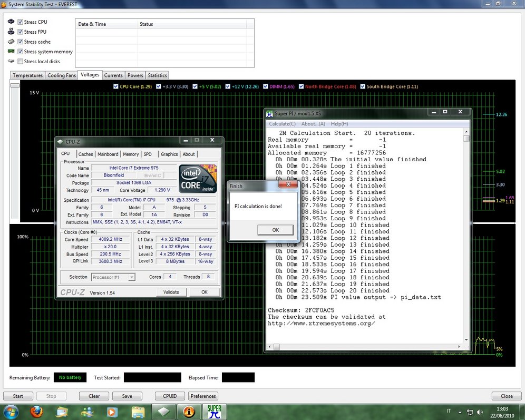Screen dimensions: 525x420
Task: Open Help menu in Super PI
Action: 339,124
